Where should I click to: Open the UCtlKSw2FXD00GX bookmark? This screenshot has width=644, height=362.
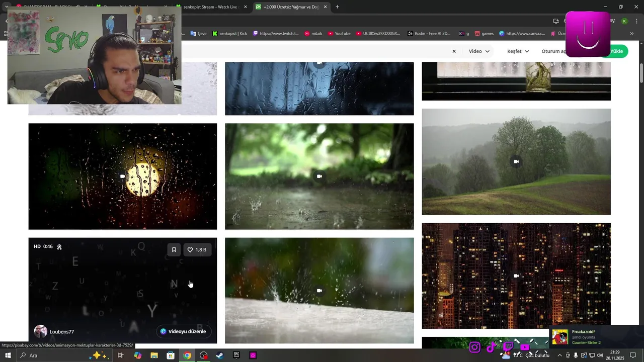[x=378, y=34]
